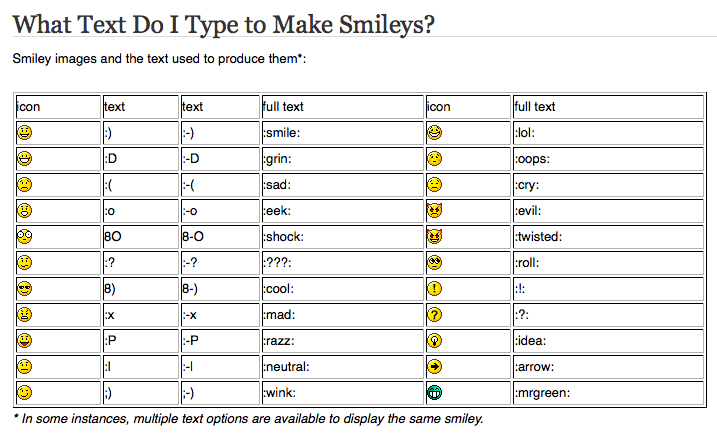Click the idea lightbulb smiley icon

click(434, 341)
